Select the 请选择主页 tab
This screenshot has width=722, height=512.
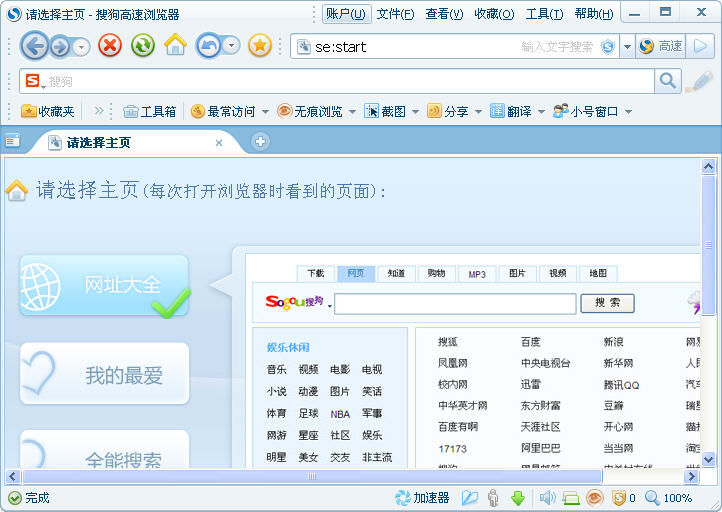click(x=134, y=142)
